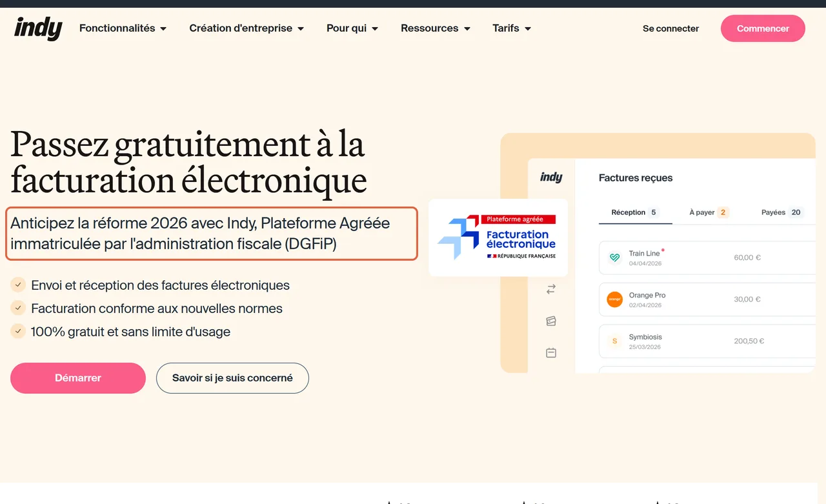
Task: Select the 200,50 € amount
Action: 749,341
